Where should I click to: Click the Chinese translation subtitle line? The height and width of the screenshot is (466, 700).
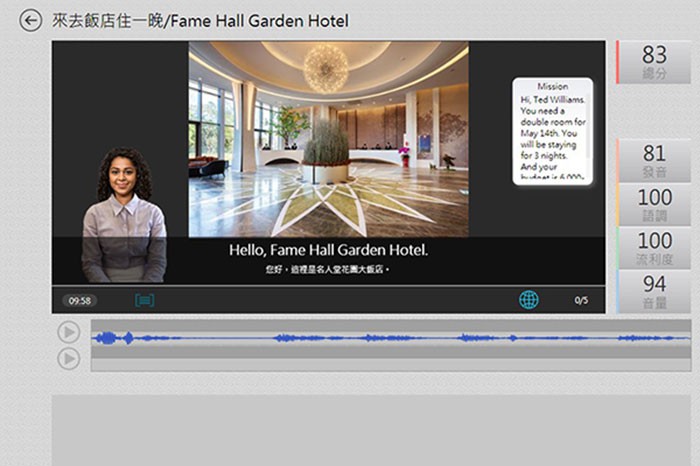click(328, 270)
